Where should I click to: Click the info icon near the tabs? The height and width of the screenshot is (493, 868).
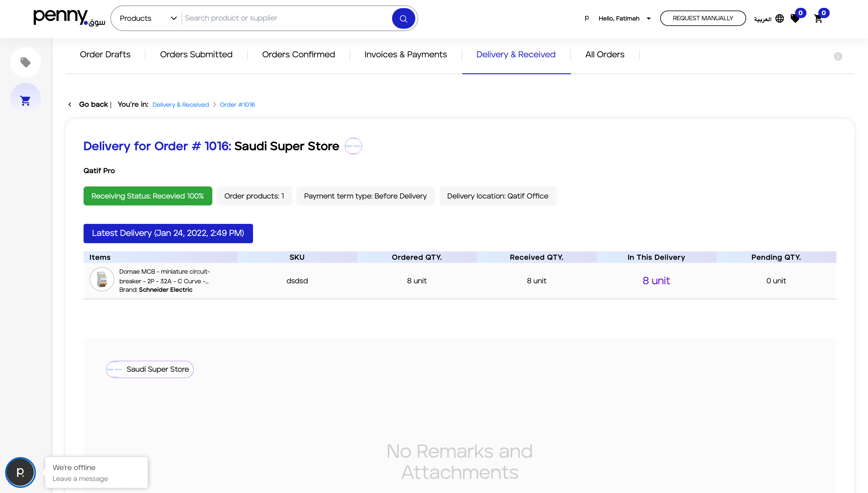(x=838, y=56)
